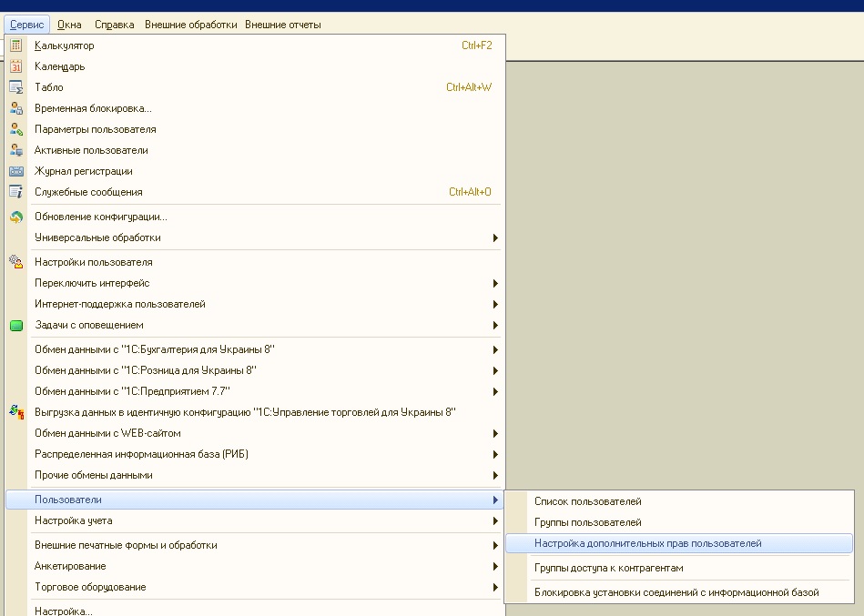Open the Справка menu

(114, 25)
